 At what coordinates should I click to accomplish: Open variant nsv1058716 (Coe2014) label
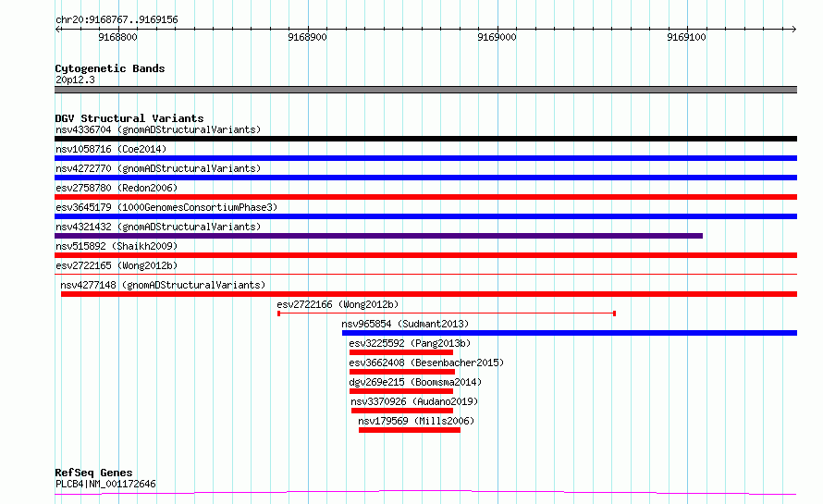tap(111, 149)
